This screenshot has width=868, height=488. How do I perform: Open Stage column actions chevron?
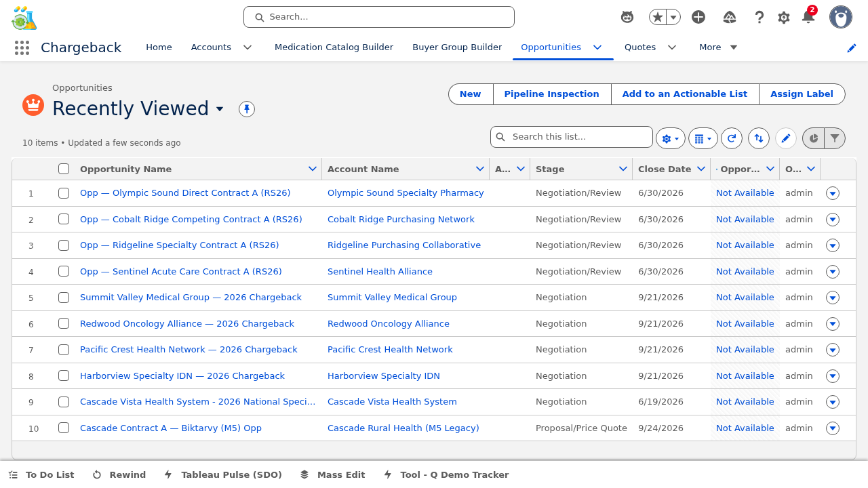click(x=623, y=169)
